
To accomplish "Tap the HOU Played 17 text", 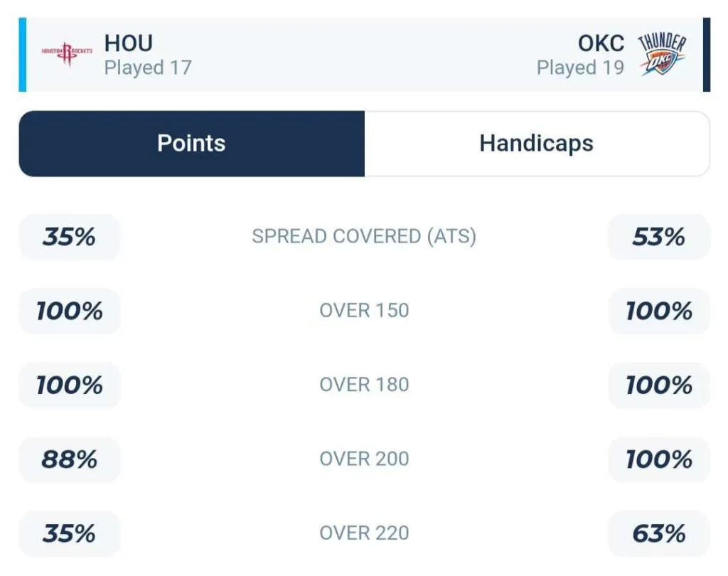I will pos(148,68).
